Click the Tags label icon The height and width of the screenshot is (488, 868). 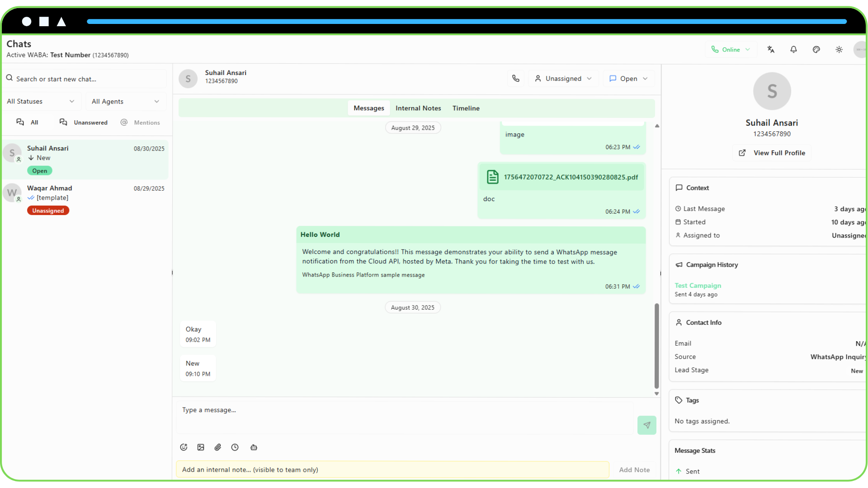tap(679, 400)
